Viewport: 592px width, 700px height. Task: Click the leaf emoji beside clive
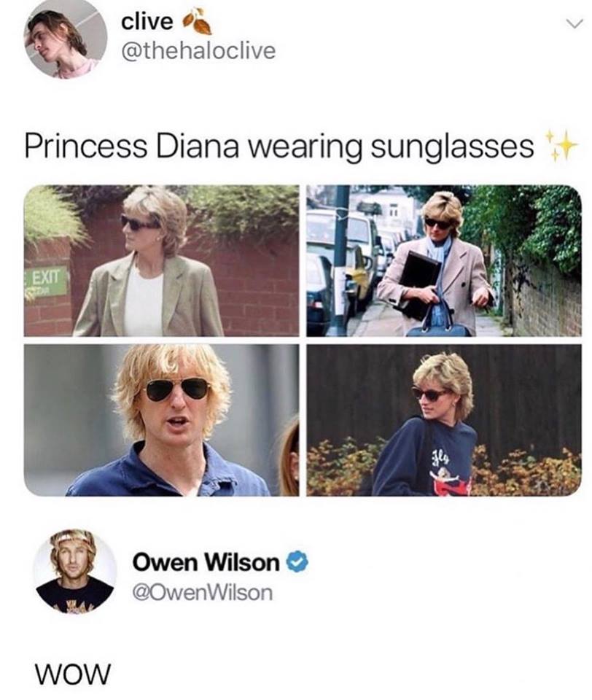tap(198, 21)
